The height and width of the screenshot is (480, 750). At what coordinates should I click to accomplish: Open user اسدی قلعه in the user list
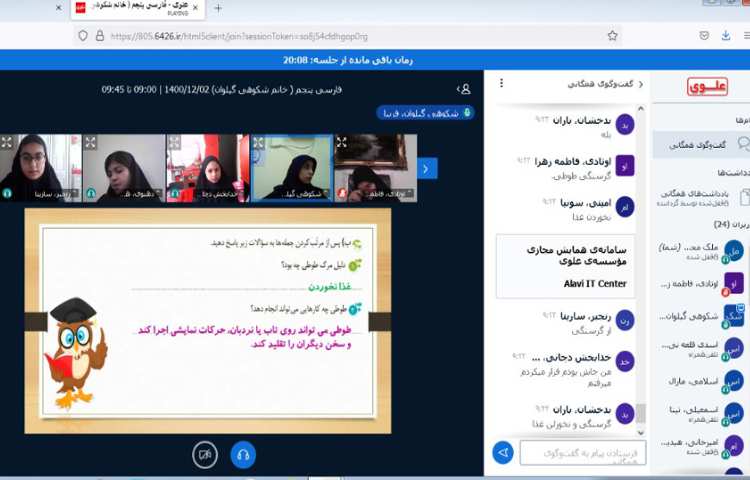click(701, 348)
